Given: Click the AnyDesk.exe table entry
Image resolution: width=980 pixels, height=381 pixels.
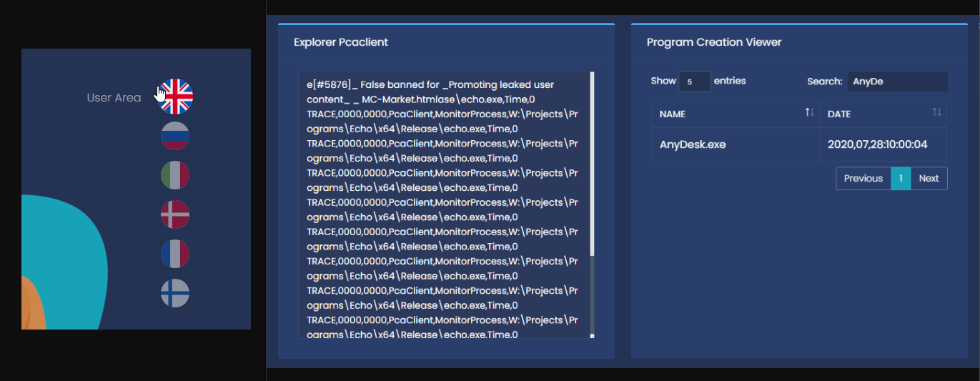Looking at the screenshot, I should pos(693,144).
